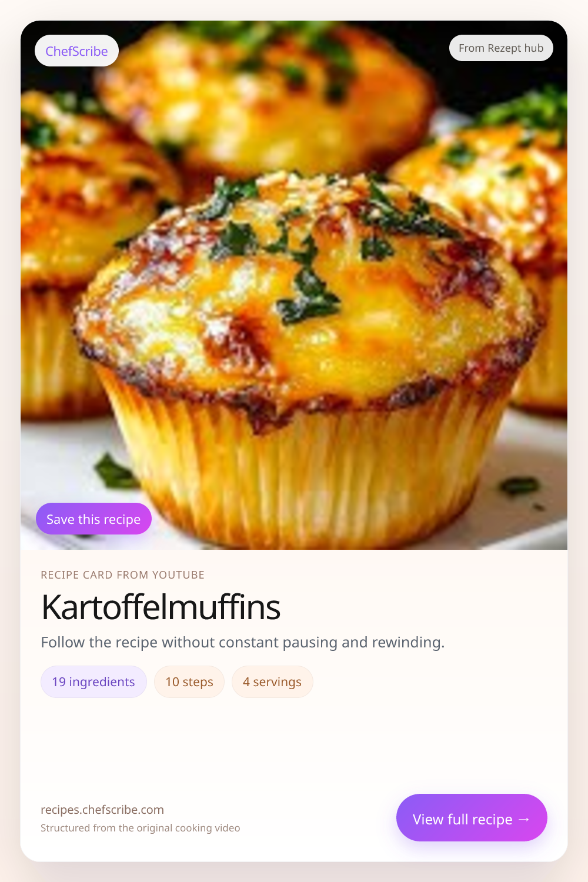Click the ChefScribe logo badge
The width and height of the screenshot is (588, 882).
pyautogui.click(x=76, y=51)
